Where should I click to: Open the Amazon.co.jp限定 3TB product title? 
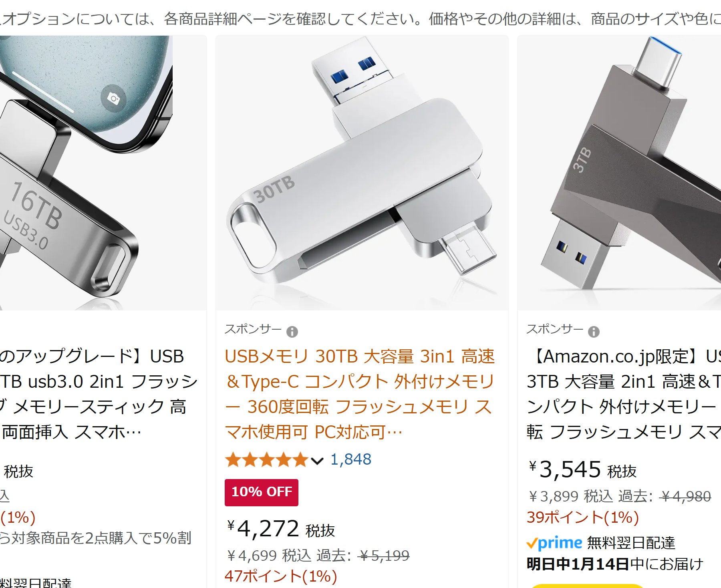(x=624, y=394)
